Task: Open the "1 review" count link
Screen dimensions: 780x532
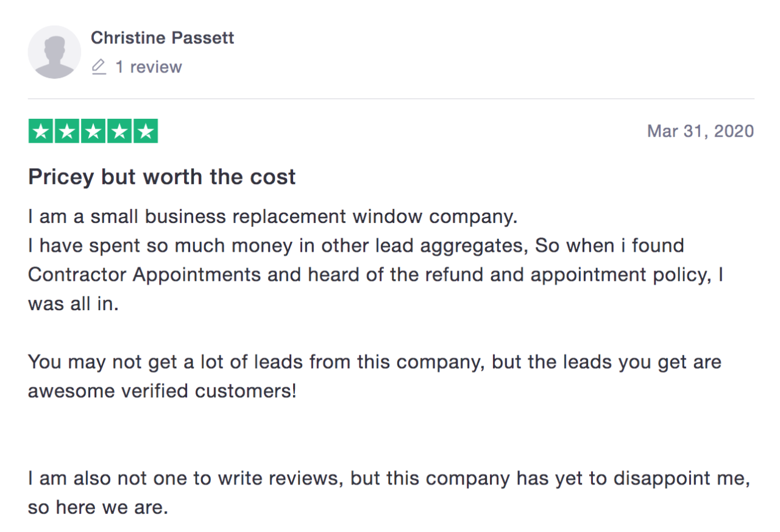Action: (149, 66)
